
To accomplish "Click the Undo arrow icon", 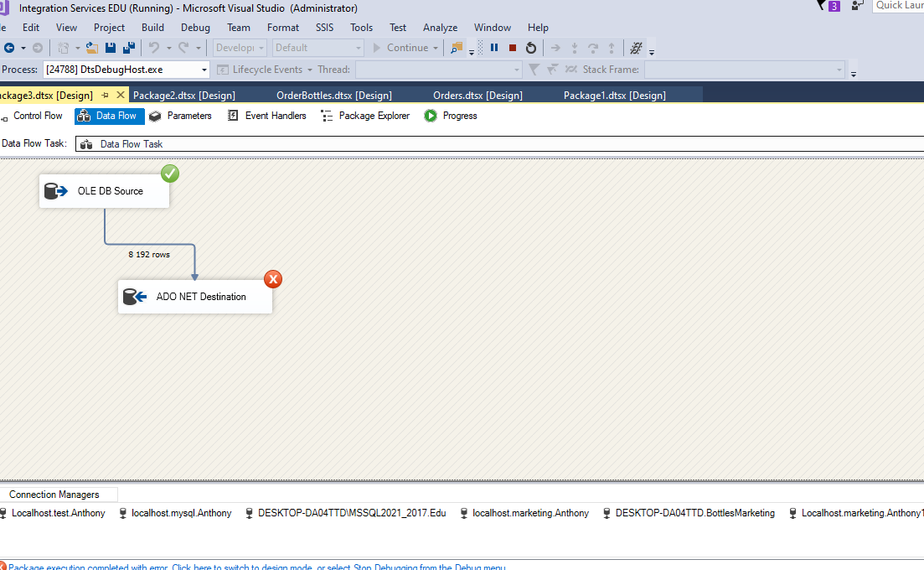I will [154, 48].
